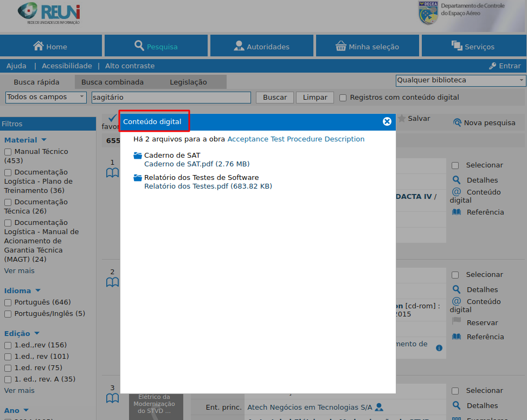Download Caderno de SAT.pdf

pyautogui.click(x=197, y=164)
